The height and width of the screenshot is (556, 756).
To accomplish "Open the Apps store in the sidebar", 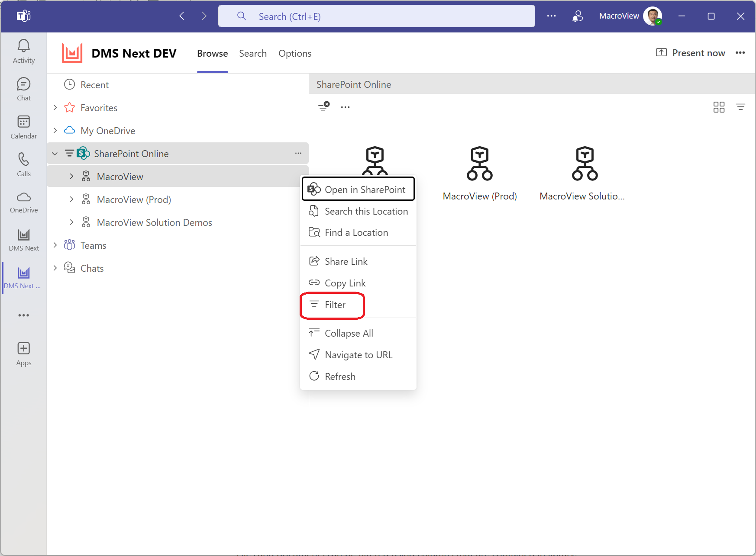I will [24, 354].
